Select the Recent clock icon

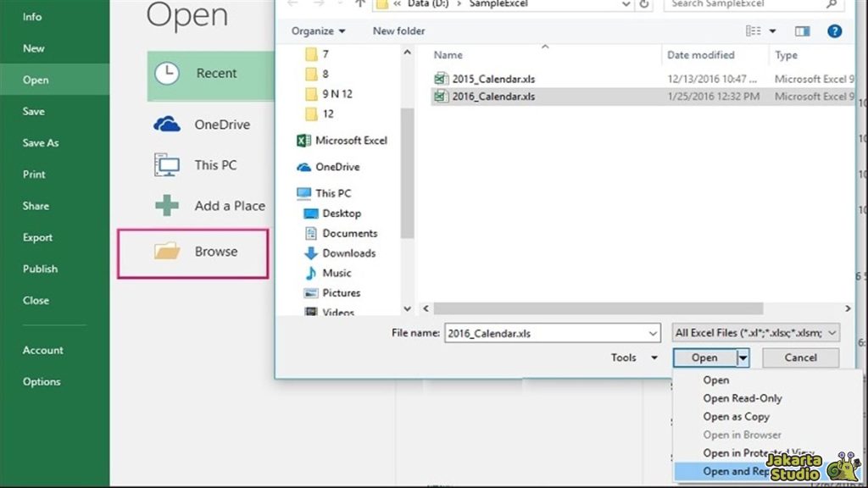[166, 75]
